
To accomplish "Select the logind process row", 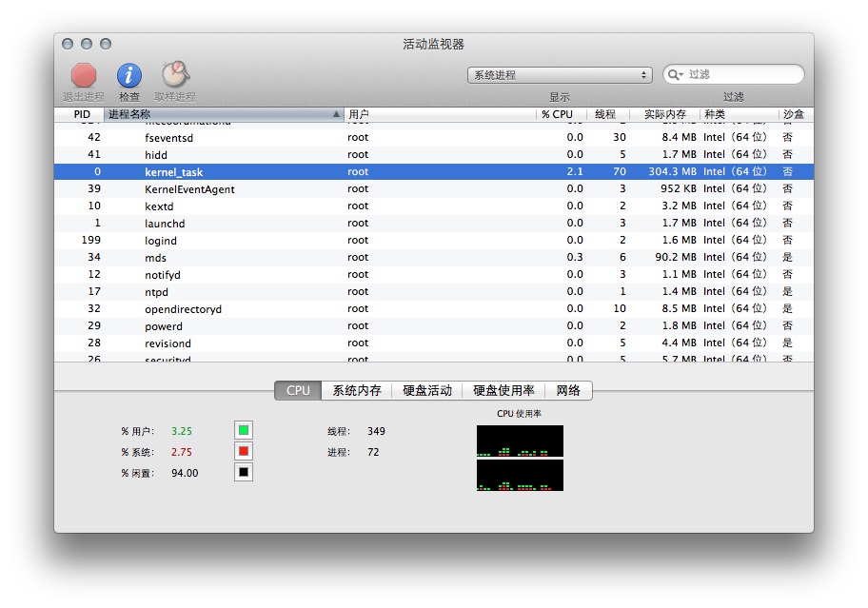I will click(434, 240).
